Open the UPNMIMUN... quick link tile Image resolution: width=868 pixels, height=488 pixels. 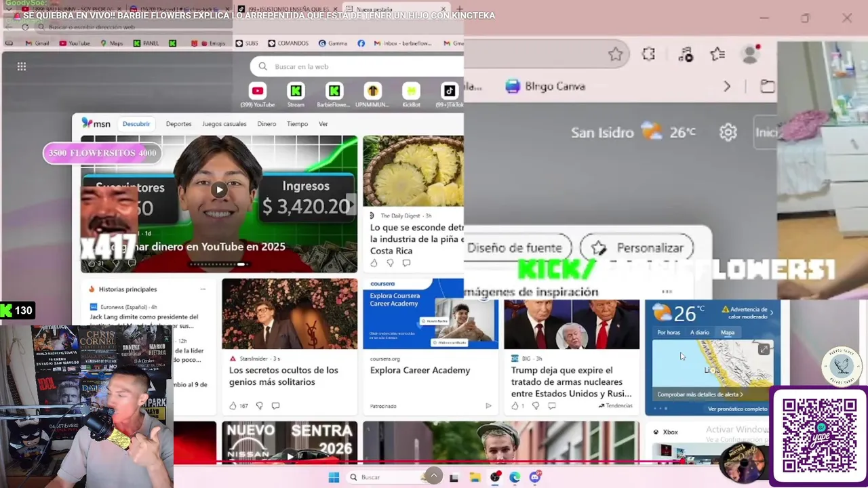click(x=372, y=91)
